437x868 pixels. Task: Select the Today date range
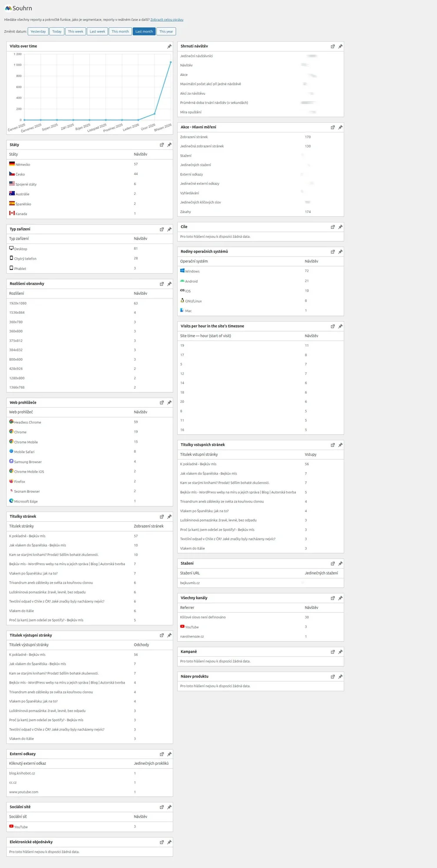click(x=57, y=31)
